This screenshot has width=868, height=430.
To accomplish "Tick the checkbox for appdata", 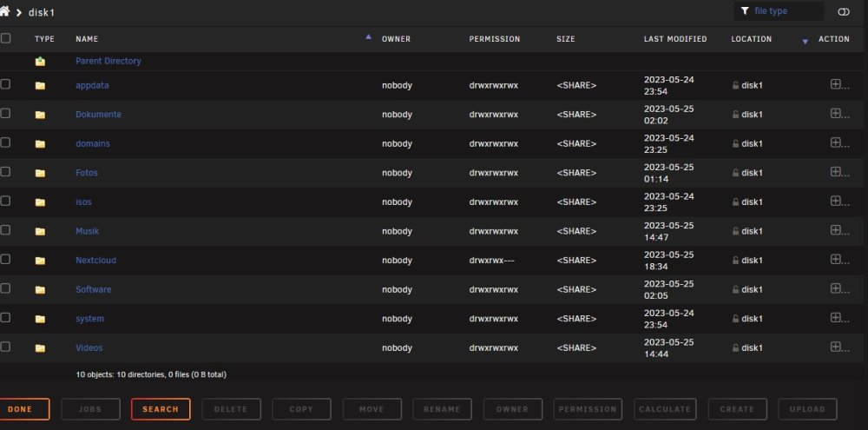I will (x=5, y=84).
